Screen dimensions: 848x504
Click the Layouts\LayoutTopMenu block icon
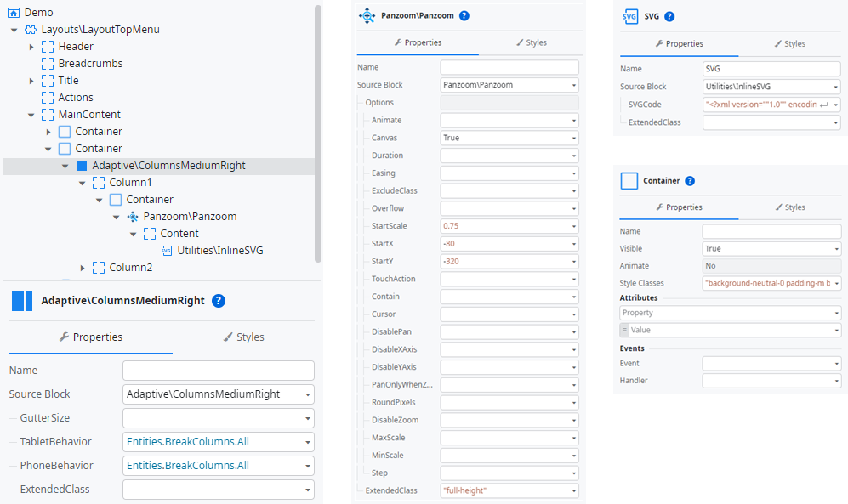pyautogui.click(x=31, y=30)
